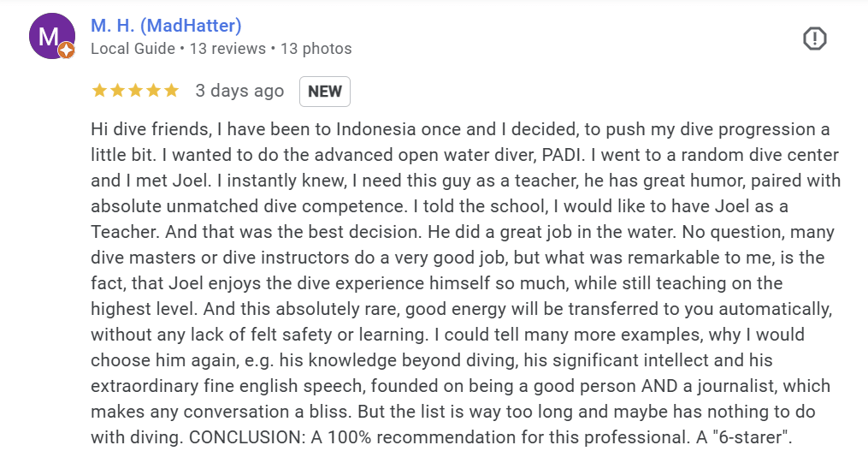This screenshot has width=868, height=457.
Task: Click the purple "M" profile avatar
Action: [50, 36]
